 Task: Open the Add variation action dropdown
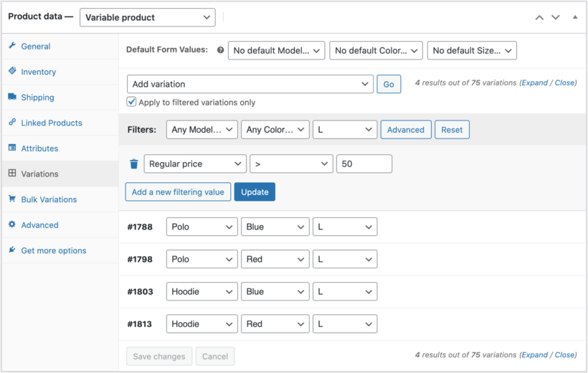coord(250,84)
